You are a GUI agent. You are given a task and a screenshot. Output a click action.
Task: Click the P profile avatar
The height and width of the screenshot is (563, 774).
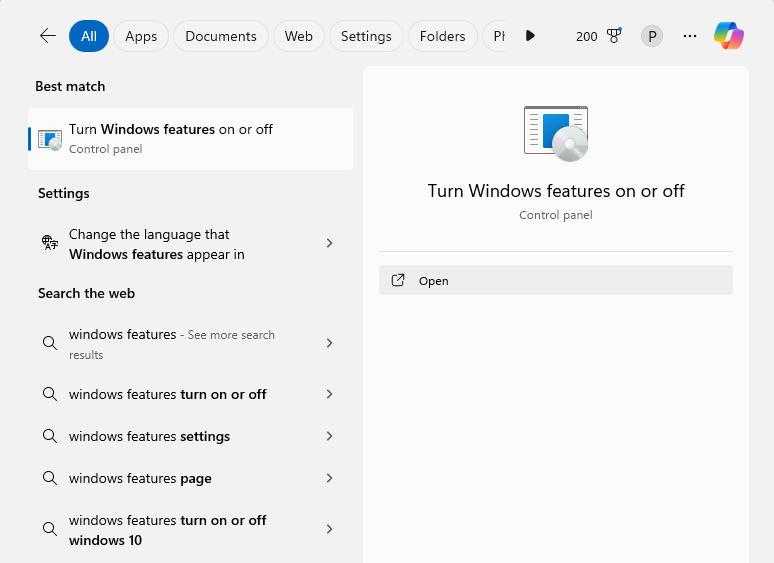coord(652,36)
